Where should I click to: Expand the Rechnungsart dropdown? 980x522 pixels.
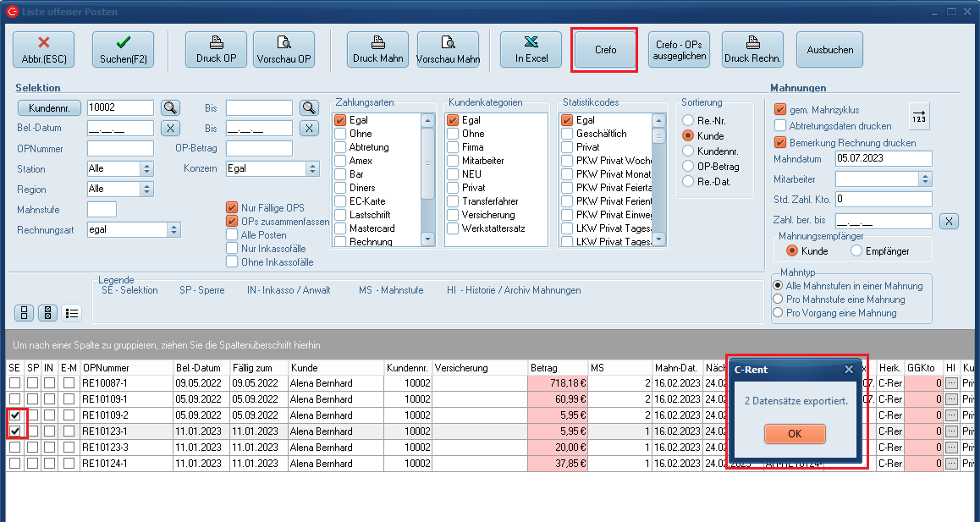click(x=173, y=229)
